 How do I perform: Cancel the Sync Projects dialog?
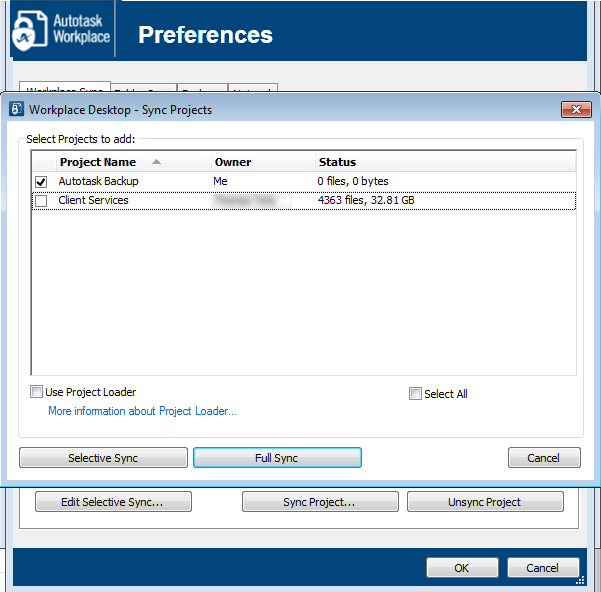click(544, 458)
